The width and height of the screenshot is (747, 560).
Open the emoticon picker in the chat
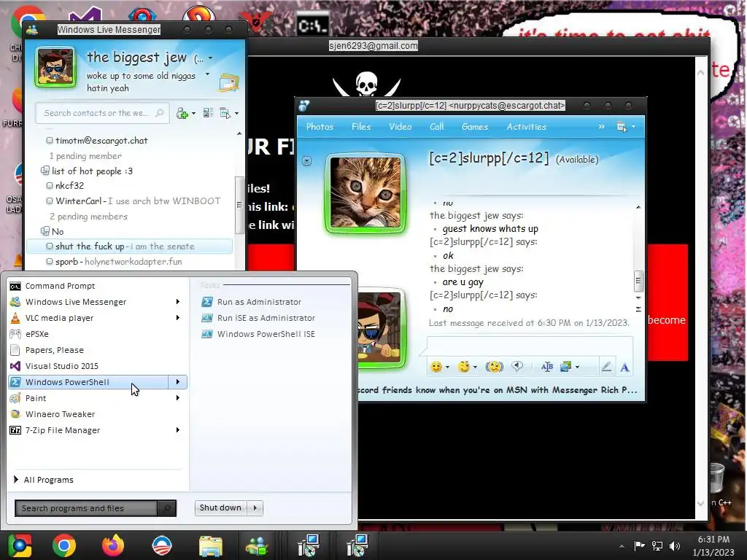438,367
